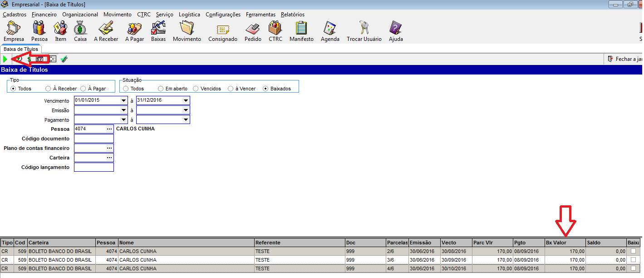Open the Emissão end date dropdown

click(x=186, y=110)
